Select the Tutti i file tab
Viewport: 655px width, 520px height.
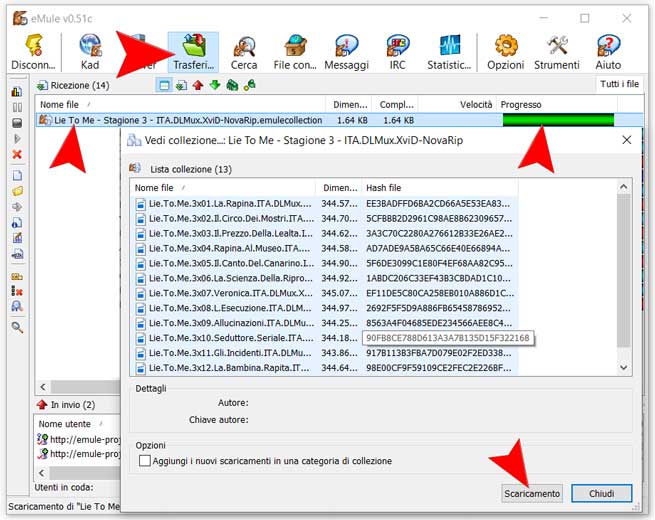[619, 84]
